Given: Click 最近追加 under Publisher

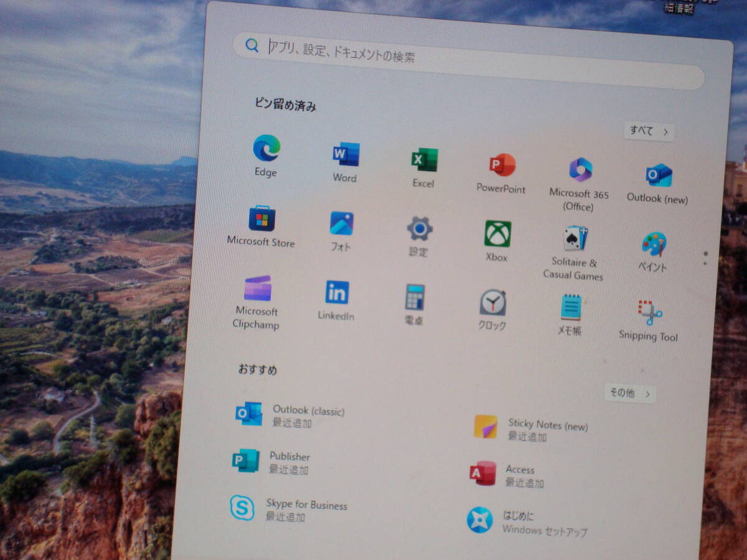Looking at the screenshot, I should 289,470.
